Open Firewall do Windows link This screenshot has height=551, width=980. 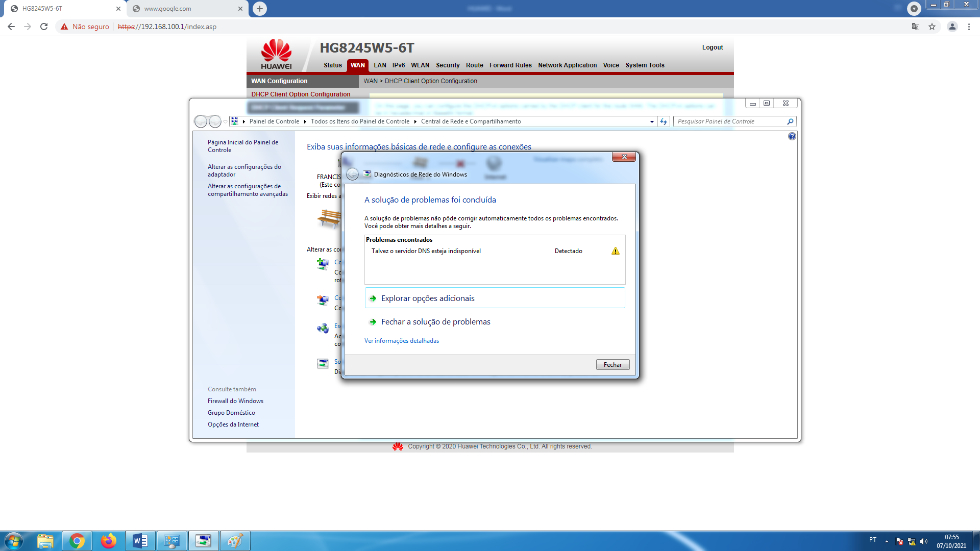235,401
